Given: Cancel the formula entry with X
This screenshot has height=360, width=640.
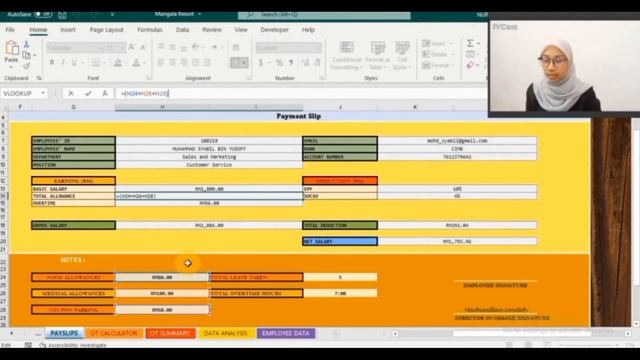Looking at the screenshot, I should [x=71, y=93].
